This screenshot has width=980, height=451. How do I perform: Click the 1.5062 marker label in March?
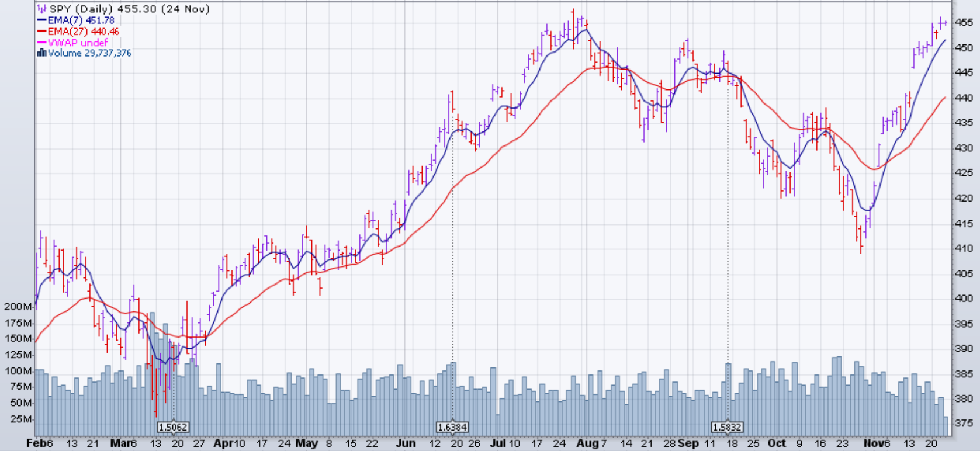tap(173, 428)
